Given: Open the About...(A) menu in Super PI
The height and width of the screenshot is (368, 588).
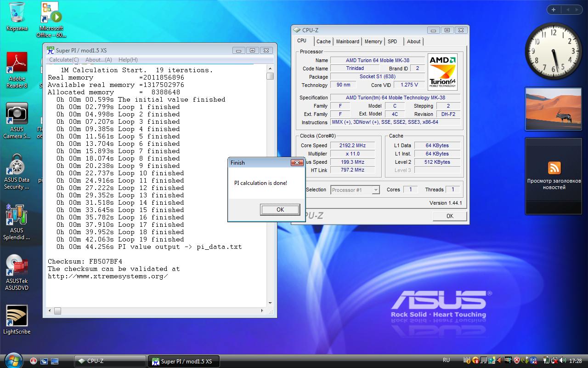Looking at the screenshot, I should tap(99, 60).
